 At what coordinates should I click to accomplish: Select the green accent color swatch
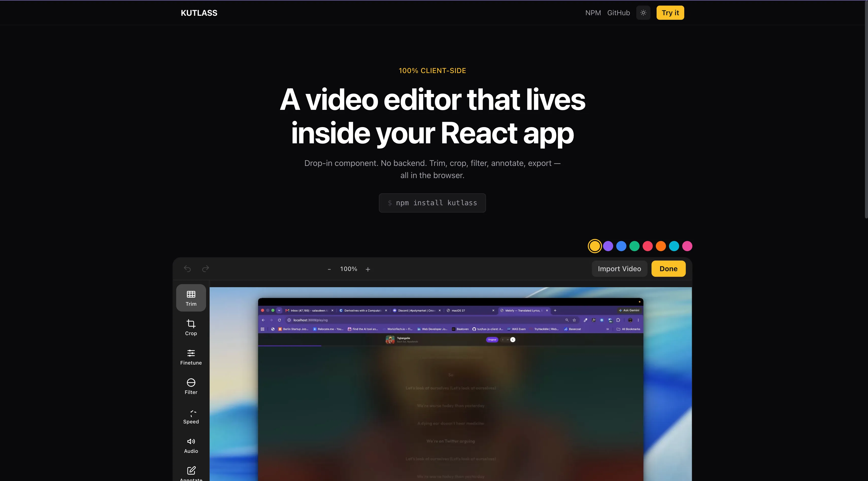coord(635,246)
